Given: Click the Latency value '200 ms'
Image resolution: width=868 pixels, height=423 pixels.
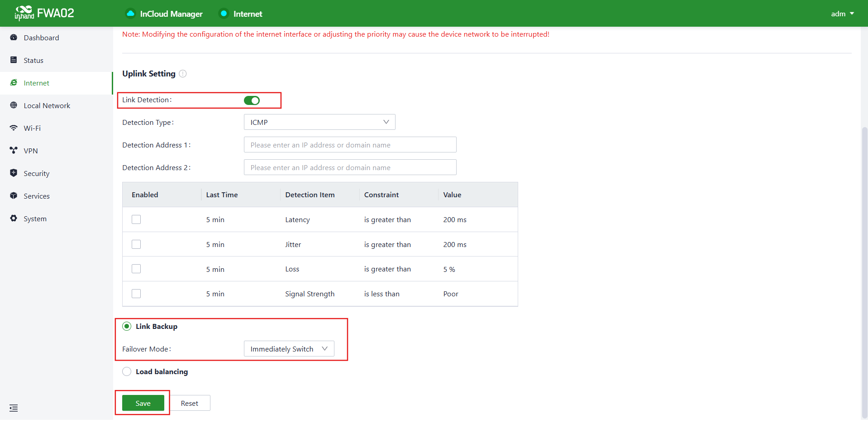Looking at the screenshot, I should (455, 219).
